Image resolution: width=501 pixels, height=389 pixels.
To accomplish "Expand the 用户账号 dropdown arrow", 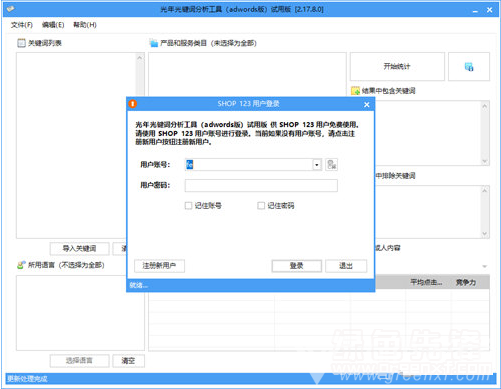I will [317, 165].
